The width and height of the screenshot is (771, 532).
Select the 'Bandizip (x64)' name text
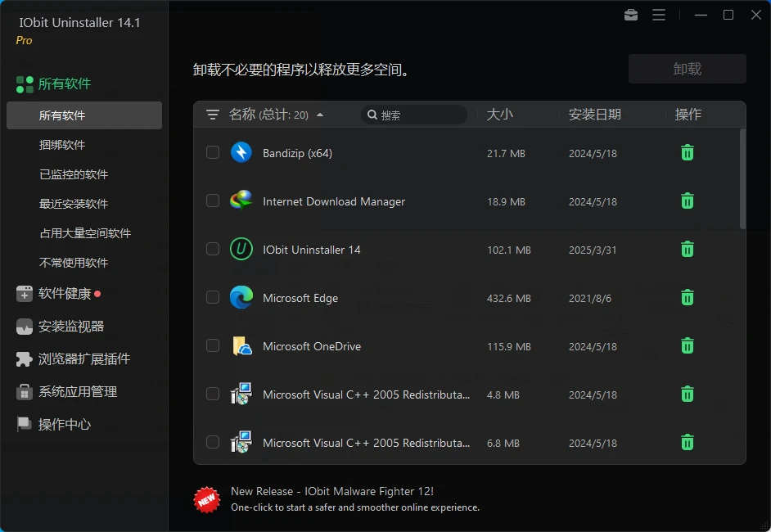[x=297, y=153]
